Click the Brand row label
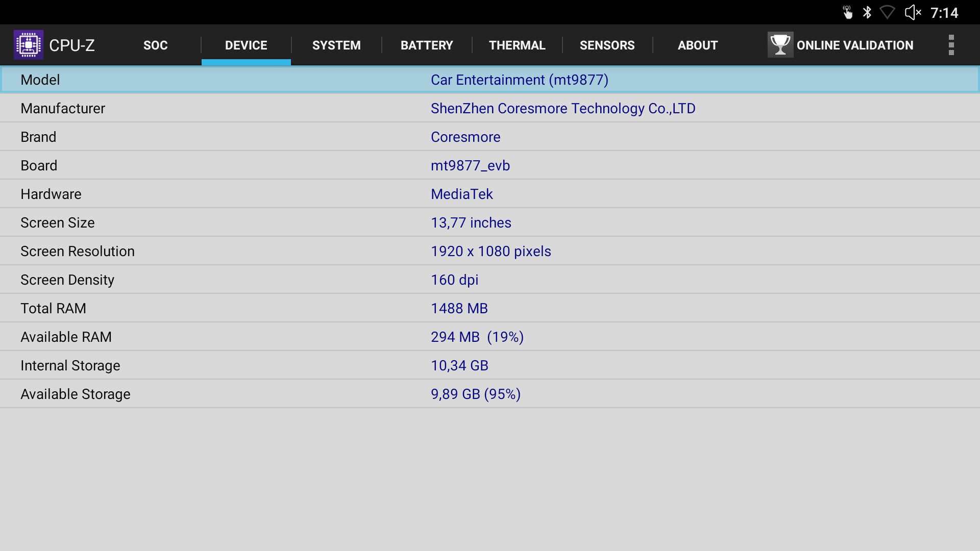Viewport: 980px width, 551px height. pos(38,137)
